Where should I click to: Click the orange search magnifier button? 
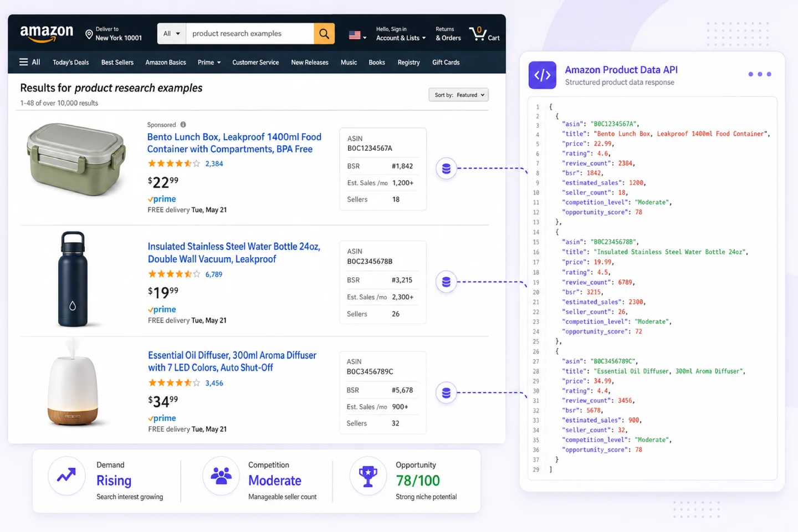(324, 33)
